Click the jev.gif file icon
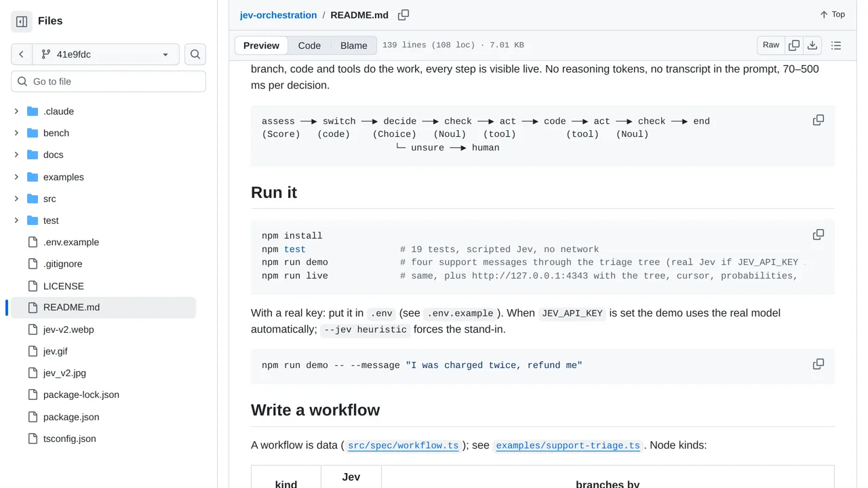The width and height of the screenshot is (868, 488). 33,351
